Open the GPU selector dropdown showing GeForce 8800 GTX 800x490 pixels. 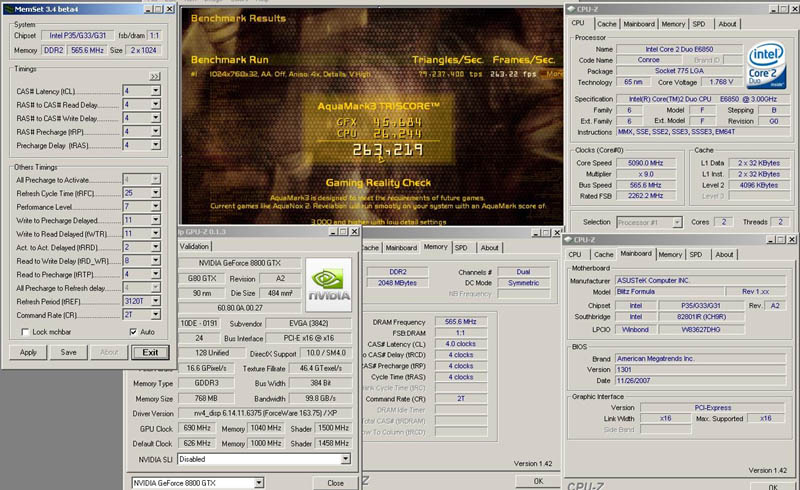click(259, 482)
